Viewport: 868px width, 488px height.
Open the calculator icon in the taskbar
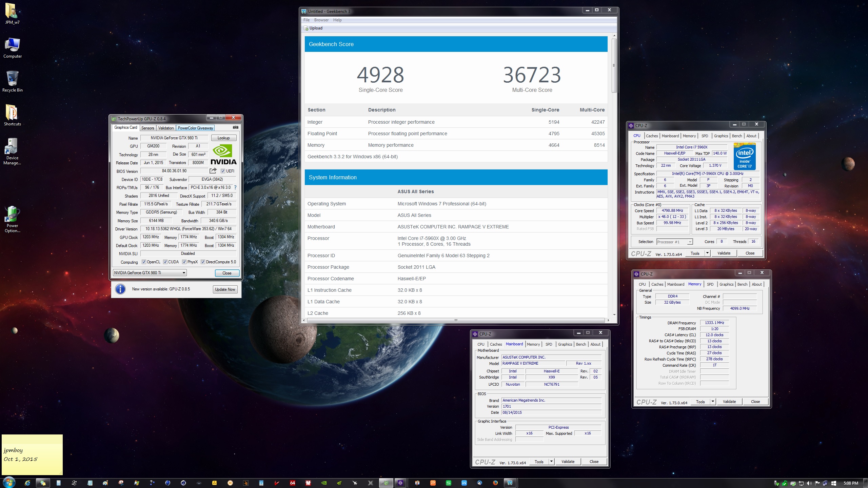[x=59, y=483]
